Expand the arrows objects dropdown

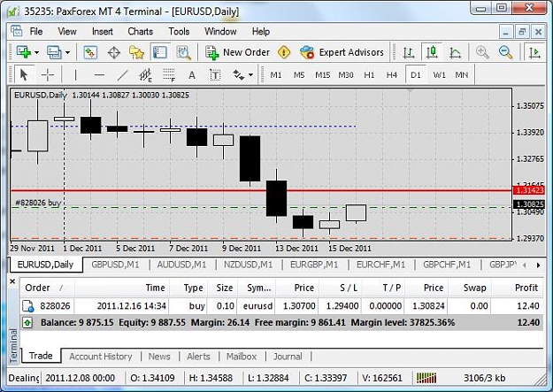coord(250,75)
